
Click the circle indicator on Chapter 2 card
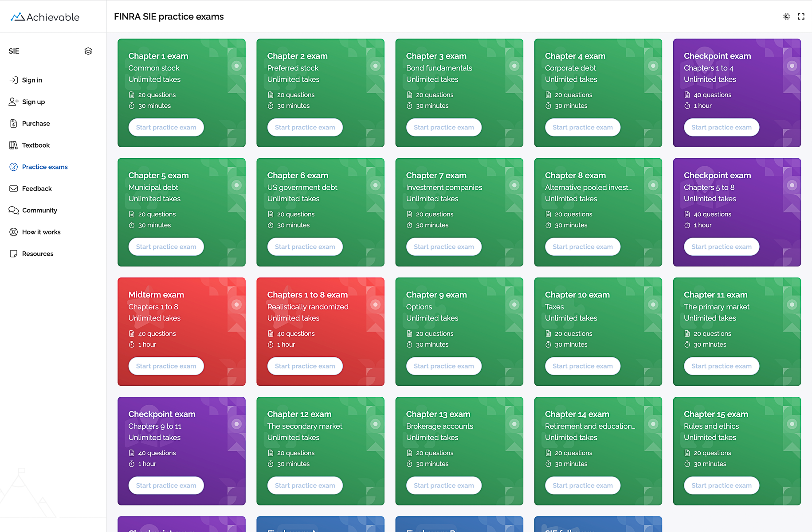tap(375, 66)
